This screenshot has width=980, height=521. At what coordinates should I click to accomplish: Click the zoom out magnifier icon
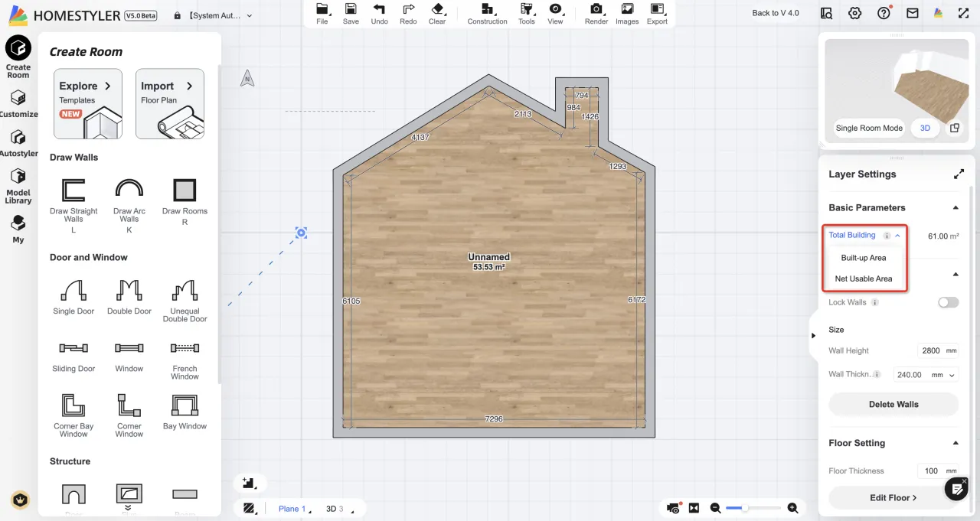coord(716,508)
